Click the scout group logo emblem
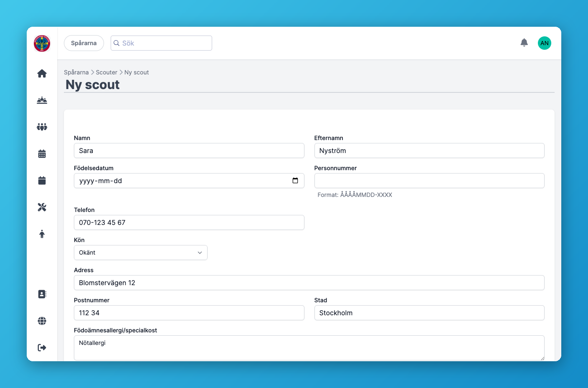This screenshot has width=588, height=388. coord(42,43)
